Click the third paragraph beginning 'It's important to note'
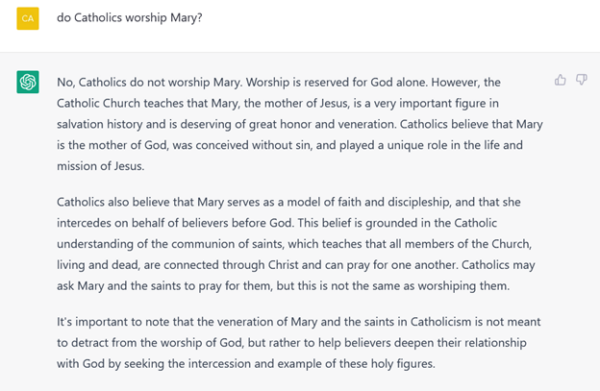The height and width of the screenshot is (391, 600). click(x=298, y=343)
